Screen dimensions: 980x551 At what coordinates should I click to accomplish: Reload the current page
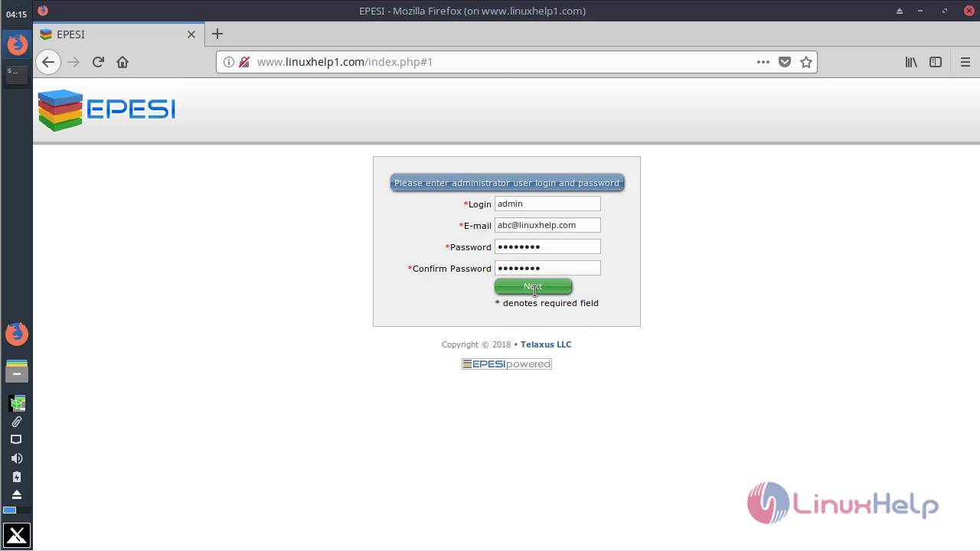(98, 62)
